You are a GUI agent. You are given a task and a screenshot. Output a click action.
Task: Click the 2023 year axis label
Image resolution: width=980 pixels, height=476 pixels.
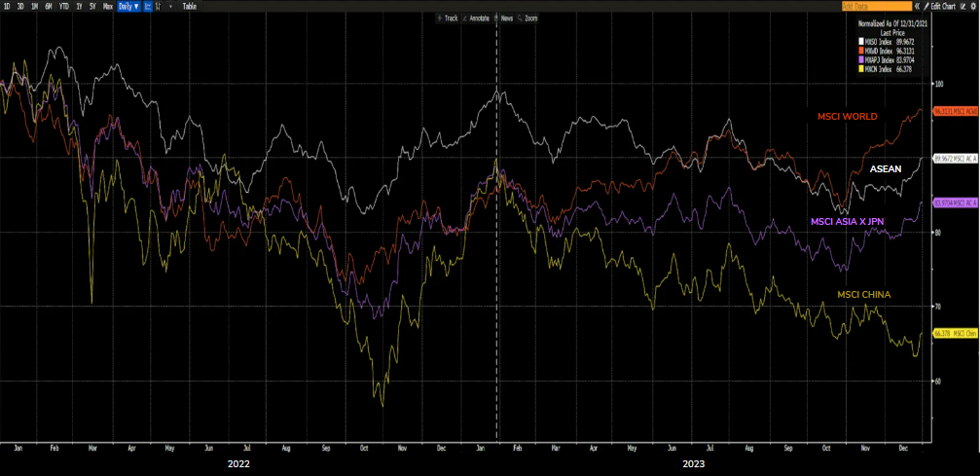coord(695,464)
